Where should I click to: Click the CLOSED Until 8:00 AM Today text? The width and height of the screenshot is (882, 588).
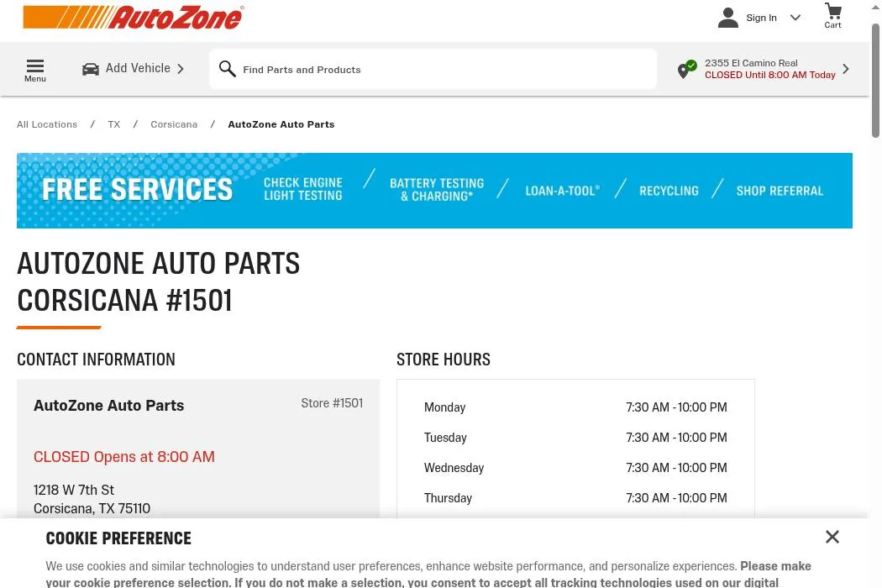pyautogui.click(x=770, y=75)
